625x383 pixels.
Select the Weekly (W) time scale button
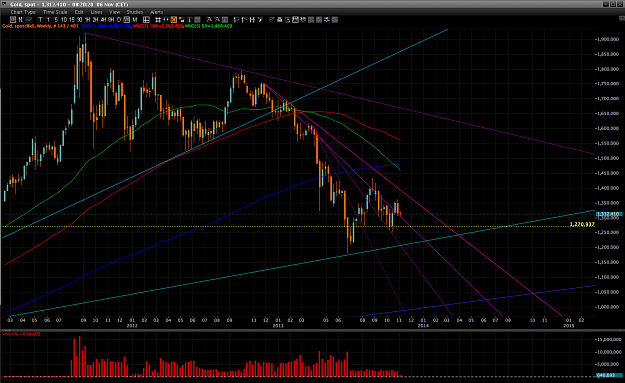[x=127, y=20]
